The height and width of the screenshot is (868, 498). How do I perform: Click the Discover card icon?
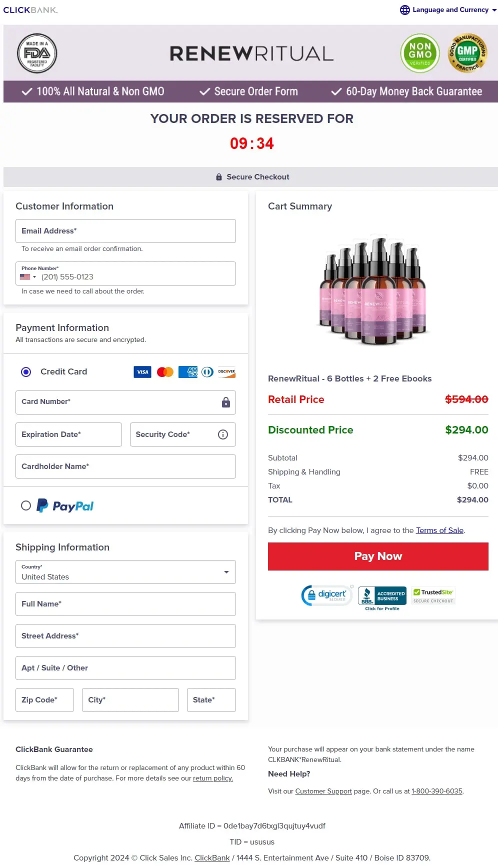point(226,372)
